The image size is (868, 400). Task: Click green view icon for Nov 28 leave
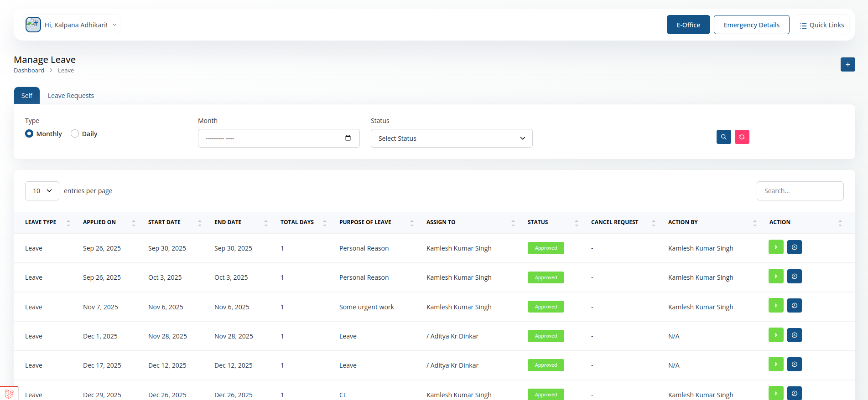pyautogui.click(x=776, y=335)
